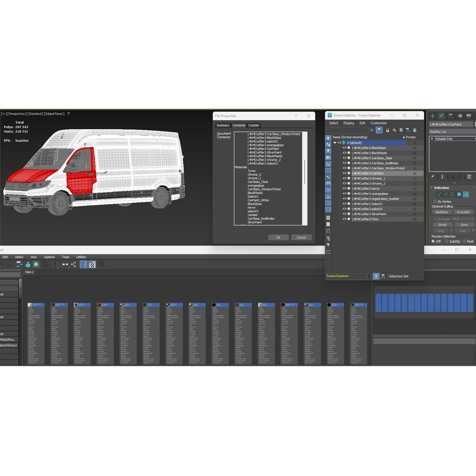Click the create new layer plus icon
The width and height of the screenshot is (476, 476).
click(394, 130)
